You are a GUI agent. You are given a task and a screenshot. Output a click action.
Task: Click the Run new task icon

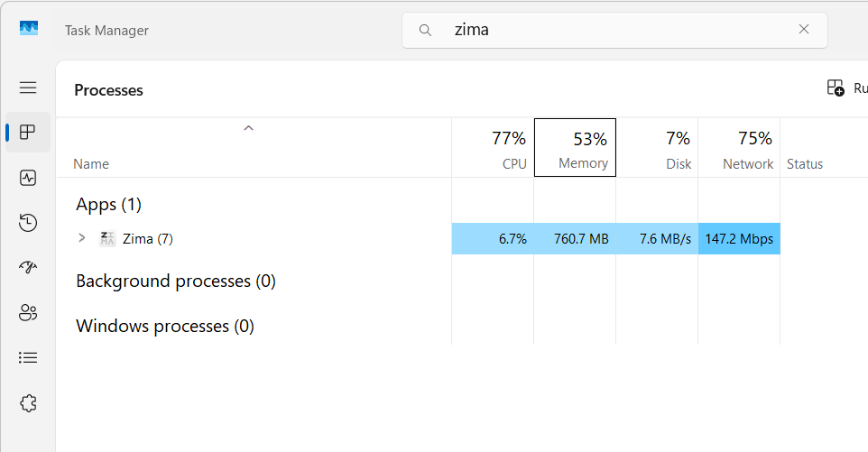(x=836, y=88)
